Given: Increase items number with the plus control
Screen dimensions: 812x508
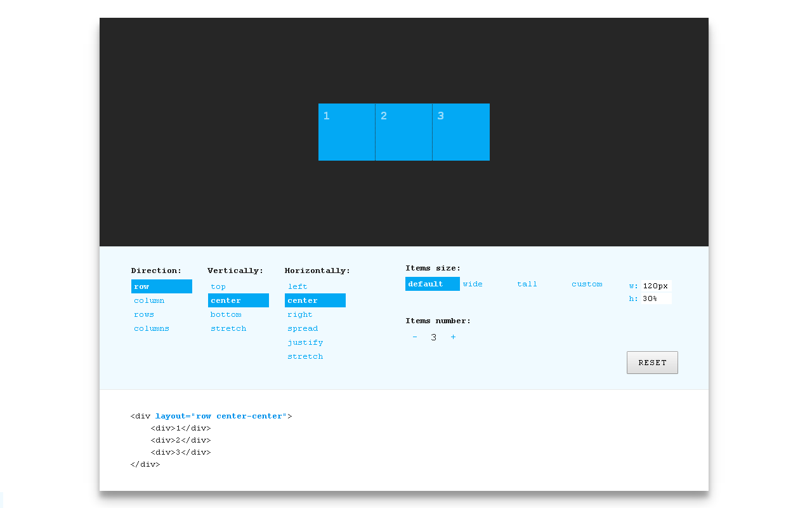Looking at the screenshot, I should (453, 337).
